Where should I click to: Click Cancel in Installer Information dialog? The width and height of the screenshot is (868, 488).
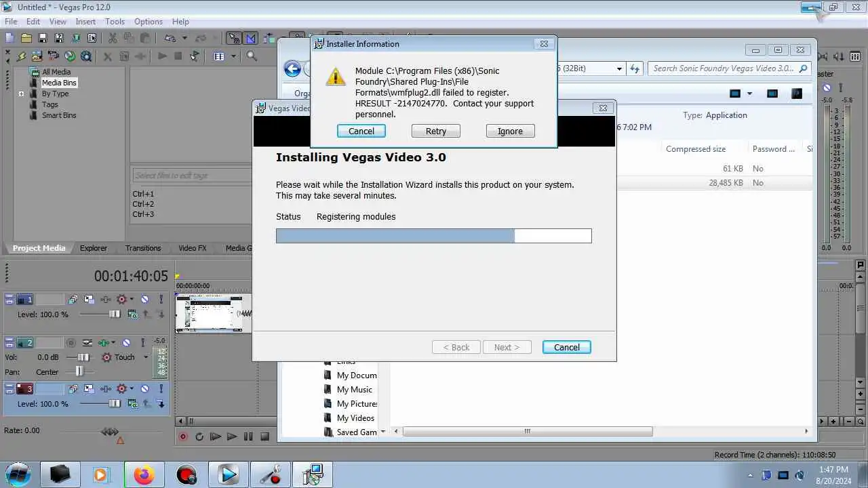(361, 131)
